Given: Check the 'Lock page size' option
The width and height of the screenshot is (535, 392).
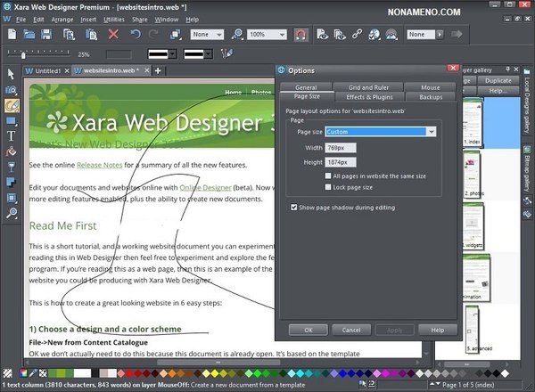Looking at the screenshot, I should click(x=328, y=188).
